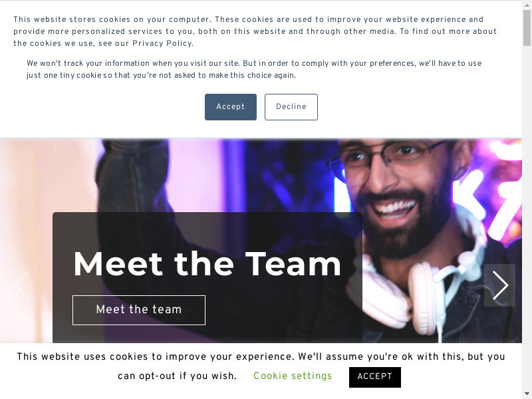
Task: Open Cookie settings
Action: pos(293,376)
